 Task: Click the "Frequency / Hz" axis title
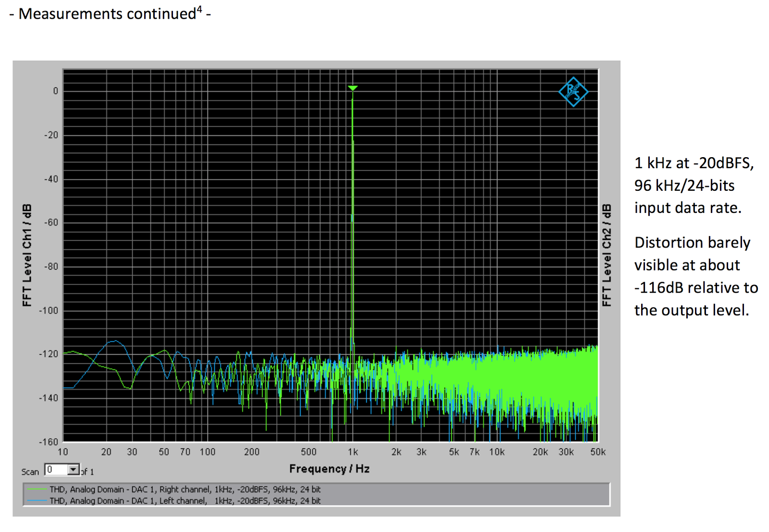[x=329, y=469]
